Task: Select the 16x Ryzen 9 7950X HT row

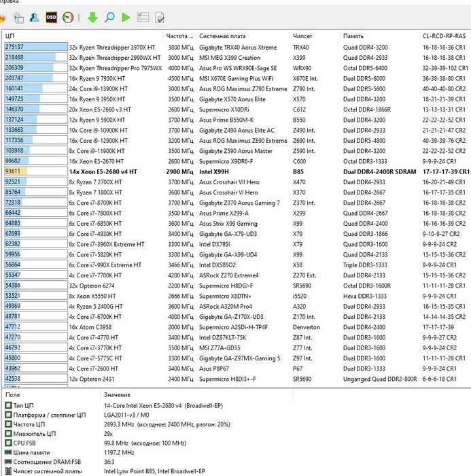Action: [x=237, y=78]
